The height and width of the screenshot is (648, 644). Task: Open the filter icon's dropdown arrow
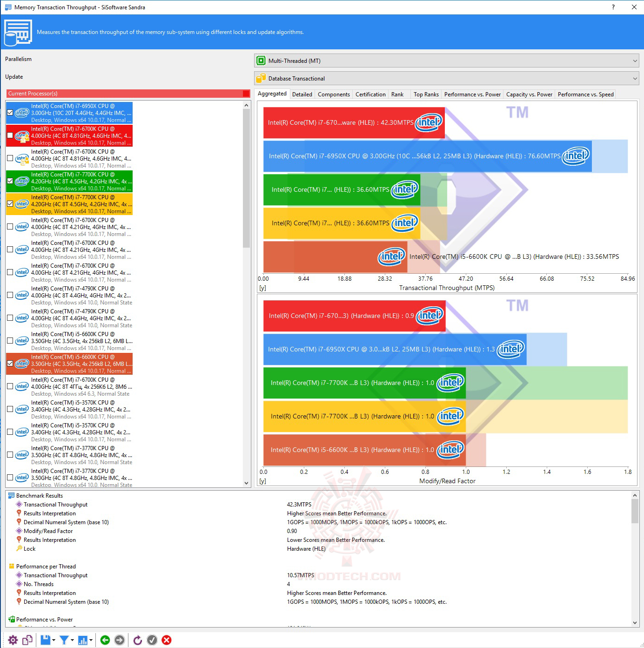[72, 640]
